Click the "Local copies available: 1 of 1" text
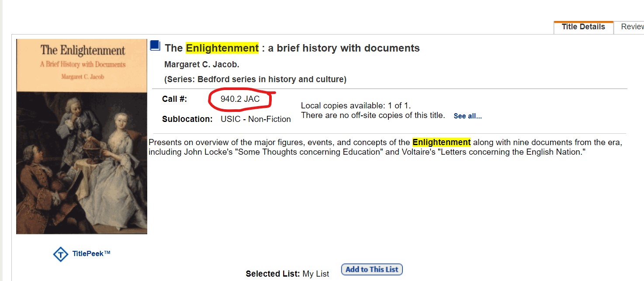644x281 pixels. tap(356, 106)
